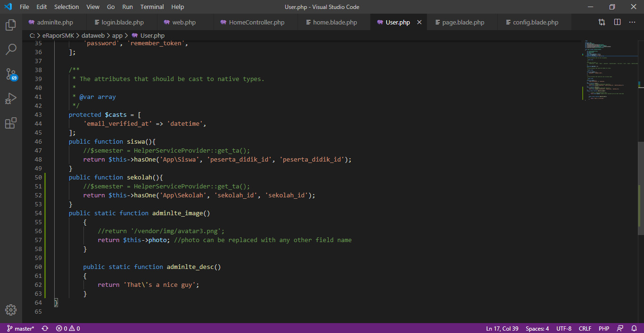Screen dimensions: 644x333
Task: Open the editor More Actions ellipsis
Action: point(633,22)
